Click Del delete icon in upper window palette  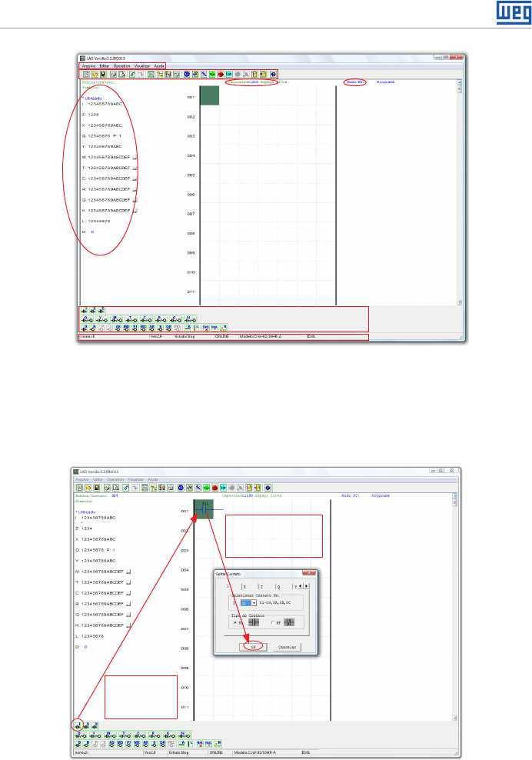pyautogui.click(x=206, y=328)
